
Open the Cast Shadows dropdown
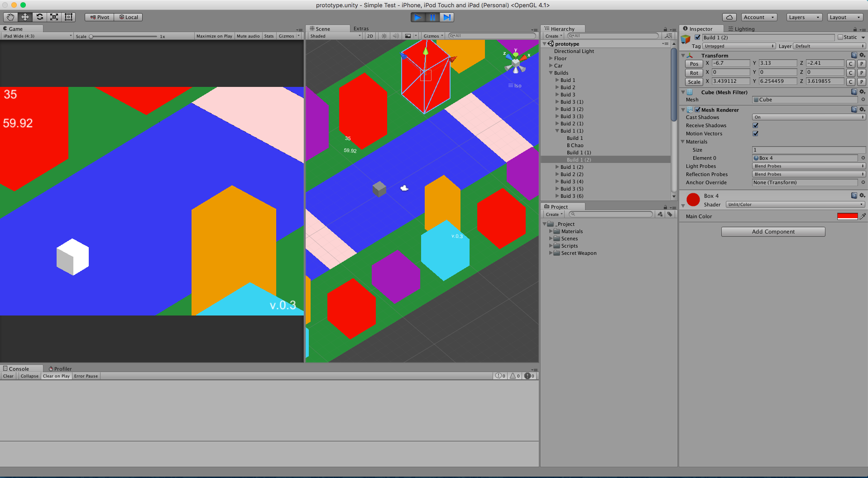808,117
